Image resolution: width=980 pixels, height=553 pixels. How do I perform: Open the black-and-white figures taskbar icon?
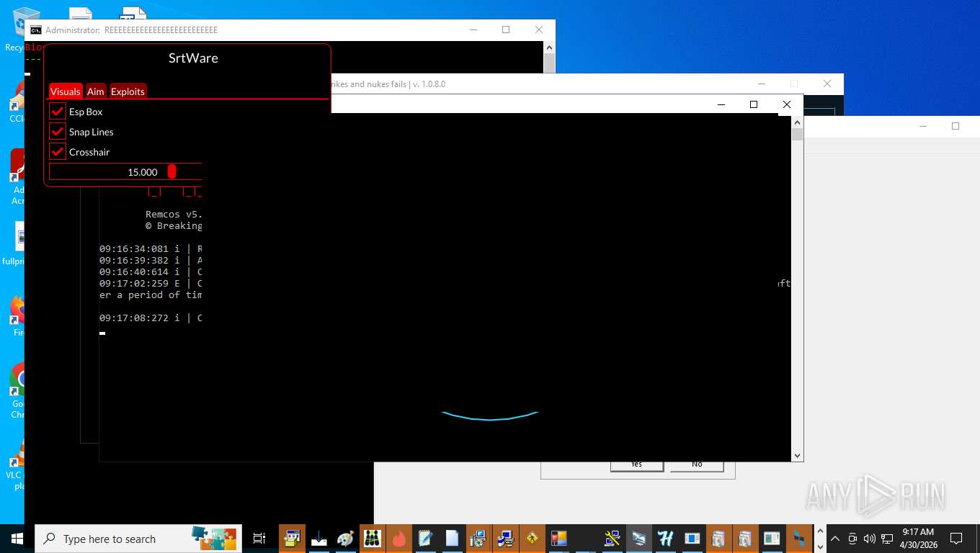click(372, 539)
